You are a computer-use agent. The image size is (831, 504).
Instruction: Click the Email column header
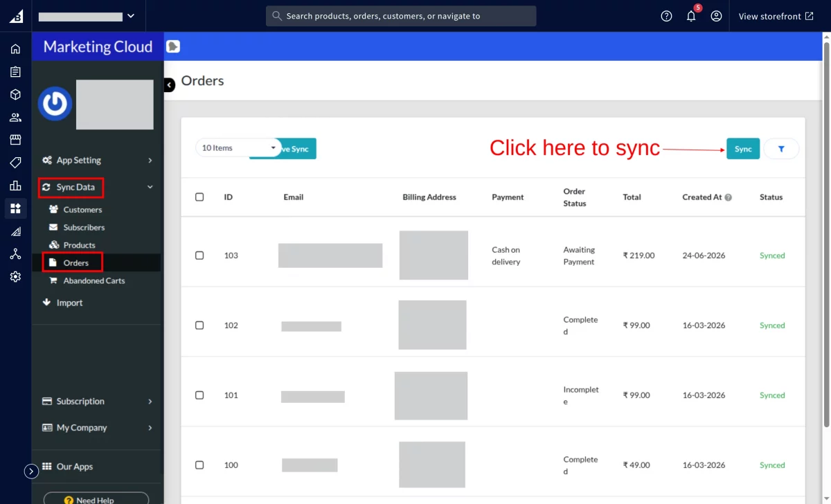(294, 197)
